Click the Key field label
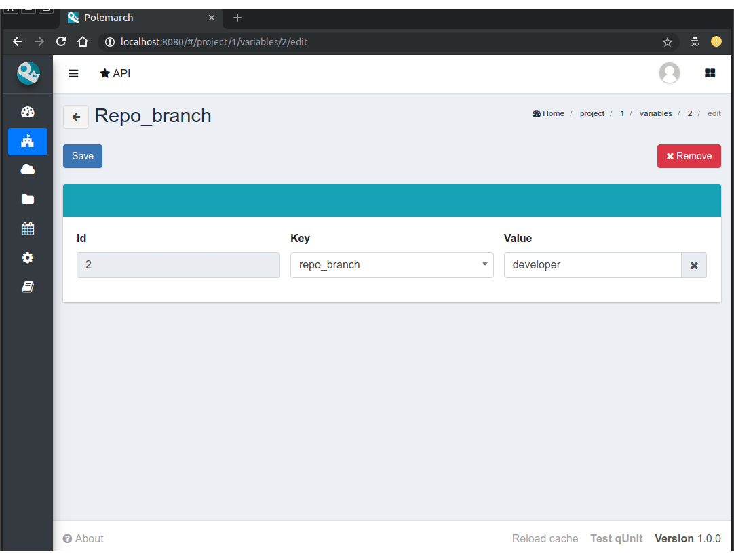 [300, 238]
